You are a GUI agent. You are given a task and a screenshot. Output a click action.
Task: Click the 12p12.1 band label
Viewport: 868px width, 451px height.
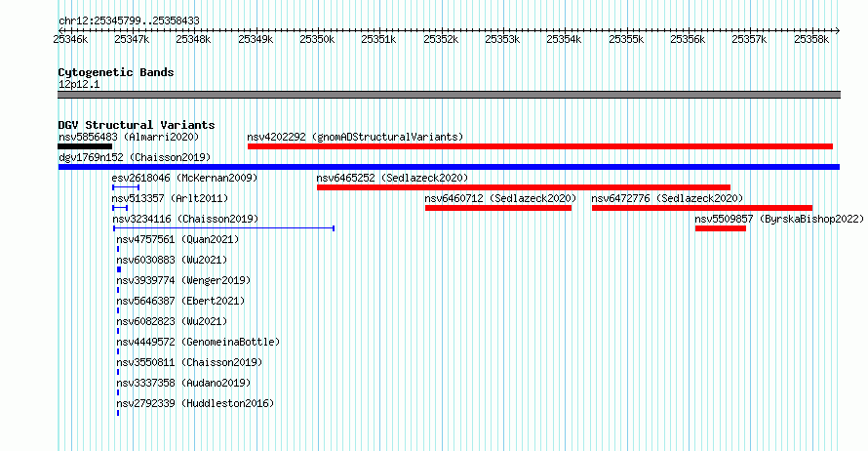(x=79, y=84)
